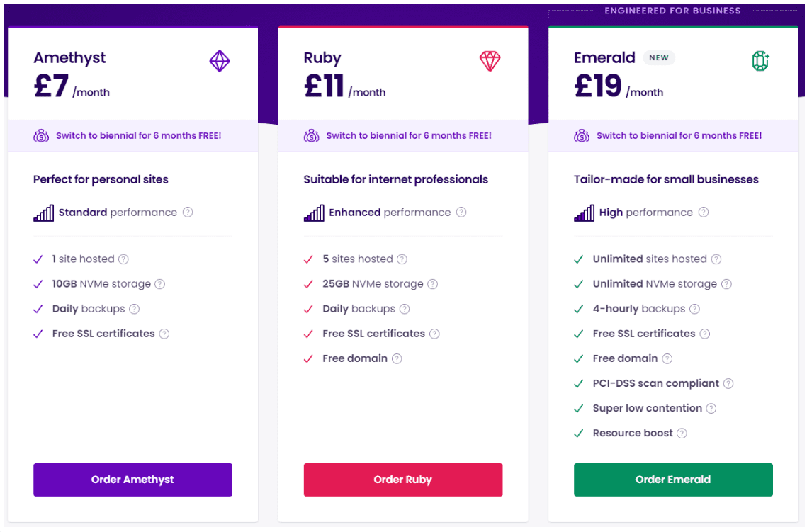Switch Emerald plan to biennial billing

point(679,136)
